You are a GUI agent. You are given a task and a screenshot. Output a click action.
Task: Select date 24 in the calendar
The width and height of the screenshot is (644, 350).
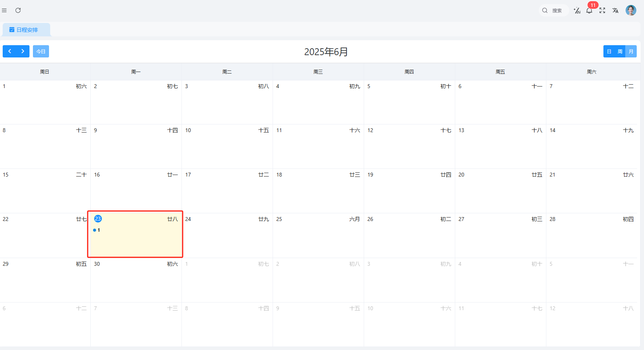[x=188, y=219]
